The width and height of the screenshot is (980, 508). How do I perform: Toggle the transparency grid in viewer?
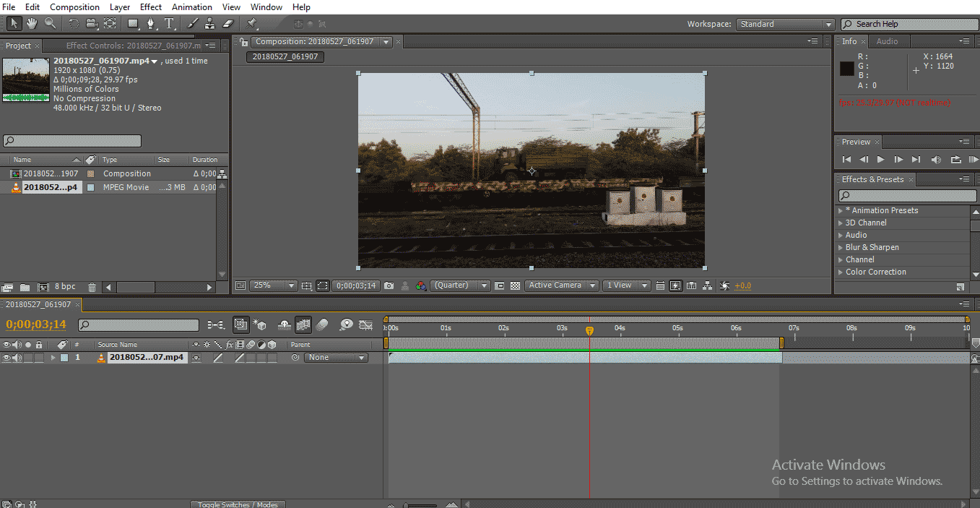click(x=515, y=285)
